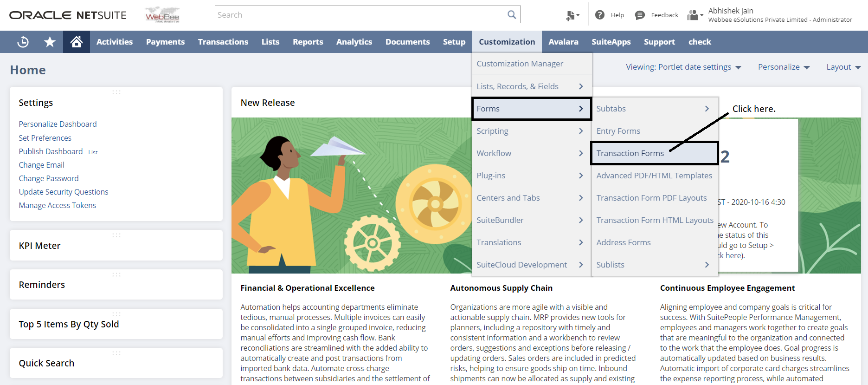Click the Oracle NetSuite logo
868x385 pixels.
pos(68,15)
